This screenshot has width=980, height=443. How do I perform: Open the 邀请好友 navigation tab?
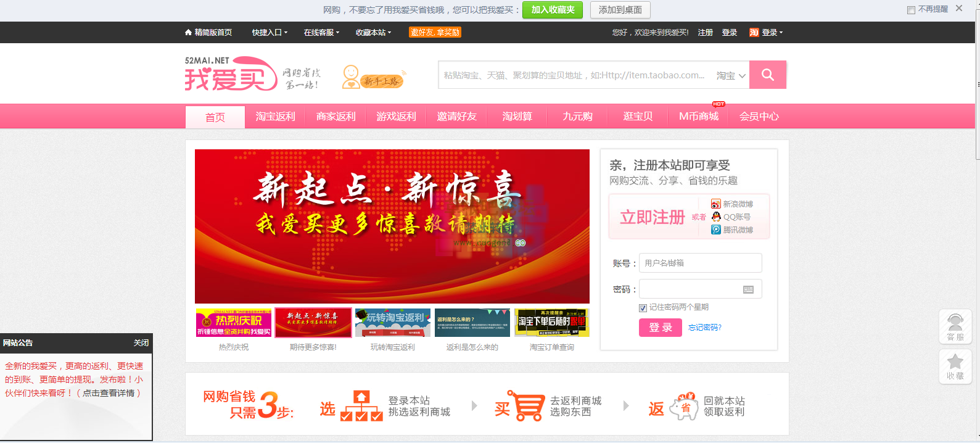click(457, 116)
